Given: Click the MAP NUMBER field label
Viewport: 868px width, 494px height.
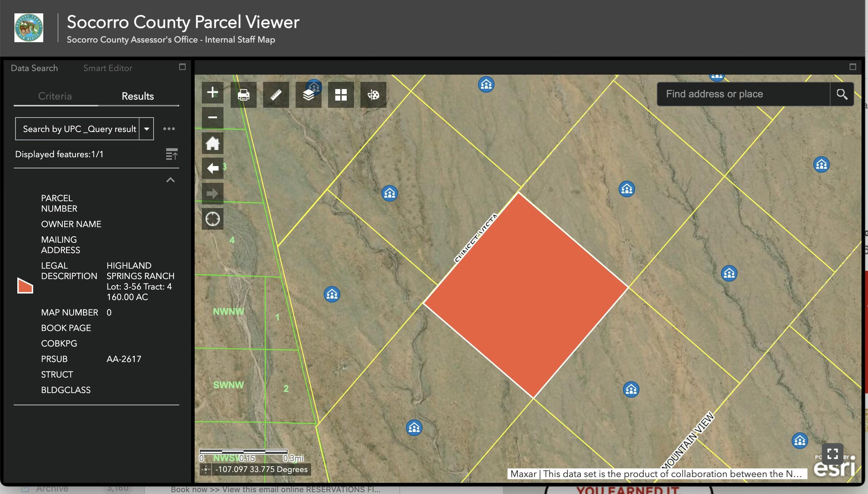Looking at the screenshot, I should point(70,313).
